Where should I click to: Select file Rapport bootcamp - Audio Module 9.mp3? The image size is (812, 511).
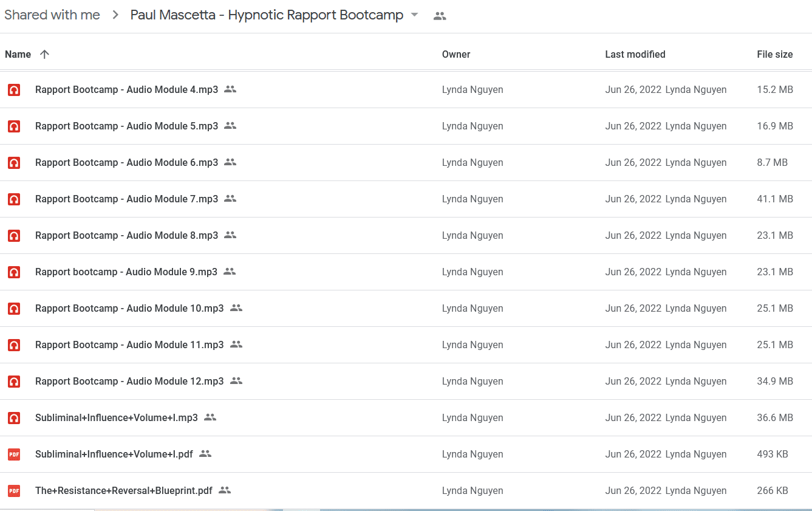(x=126, y=272)
